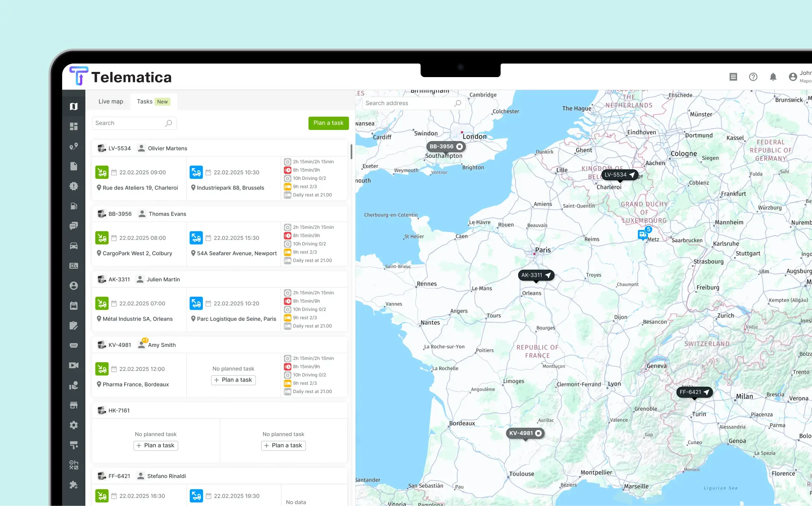
Task: Click driver name Stefano Rinaldi
Action: point(166,476)
